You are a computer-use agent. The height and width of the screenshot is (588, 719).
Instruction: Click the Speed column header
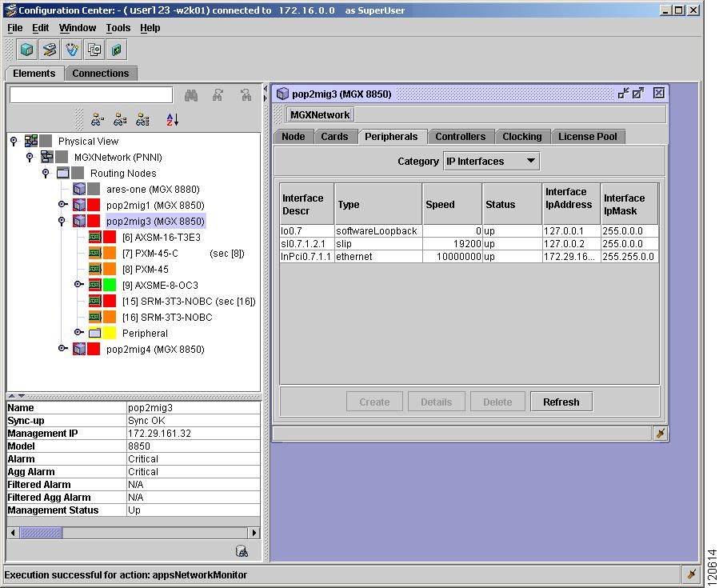click(452, 204)
